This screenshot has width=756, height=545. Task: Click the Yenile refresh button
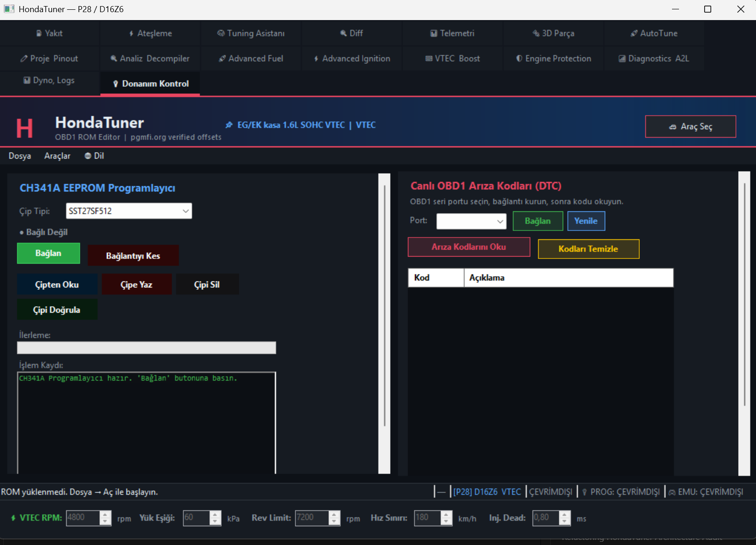click(x=586, y=221)
